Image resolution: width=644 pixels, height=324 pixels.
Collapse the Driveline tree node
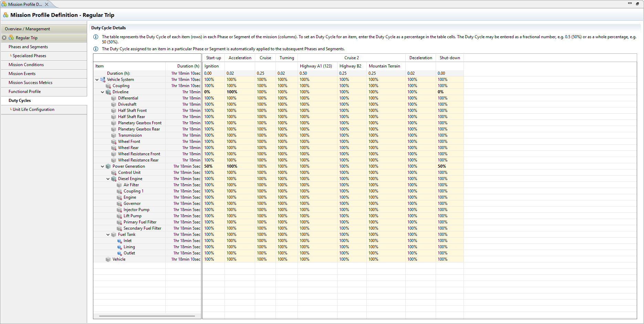pos(102,92)
